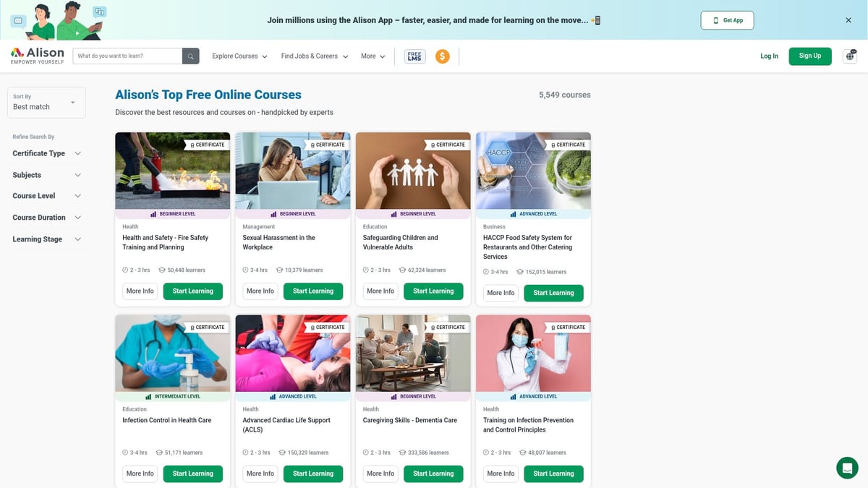The width and height of the screenshot is (868, 488).
Task: Click the search magnifier icon
Action: click(190, 56)
